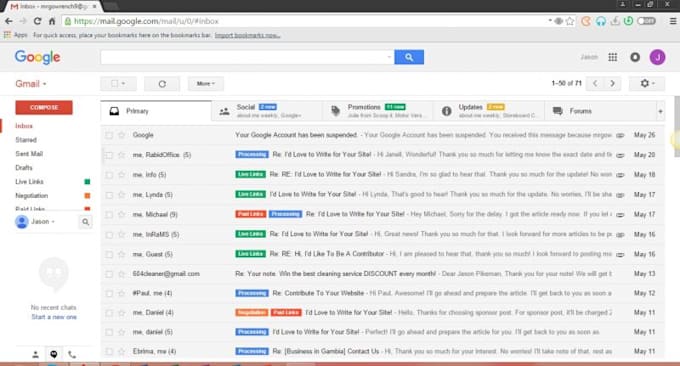Add a new inbox tab plus
Screen dimensions: 680x366
[x=660, y=111]
